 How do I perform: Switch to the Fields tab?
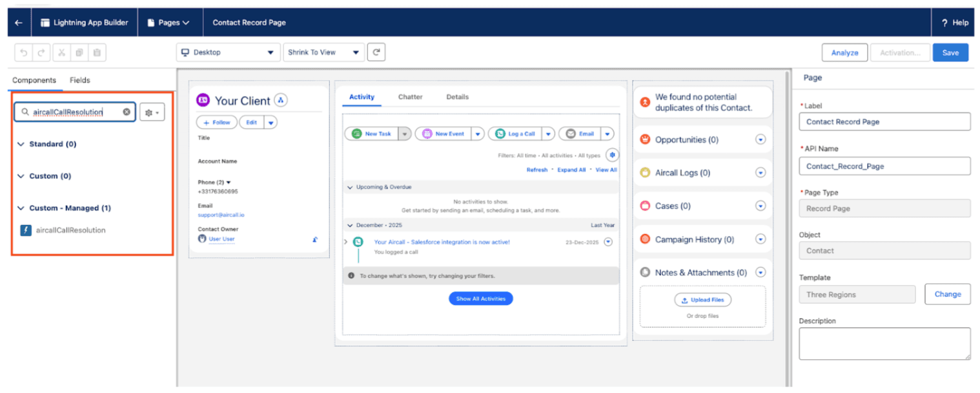pos(80,80)
